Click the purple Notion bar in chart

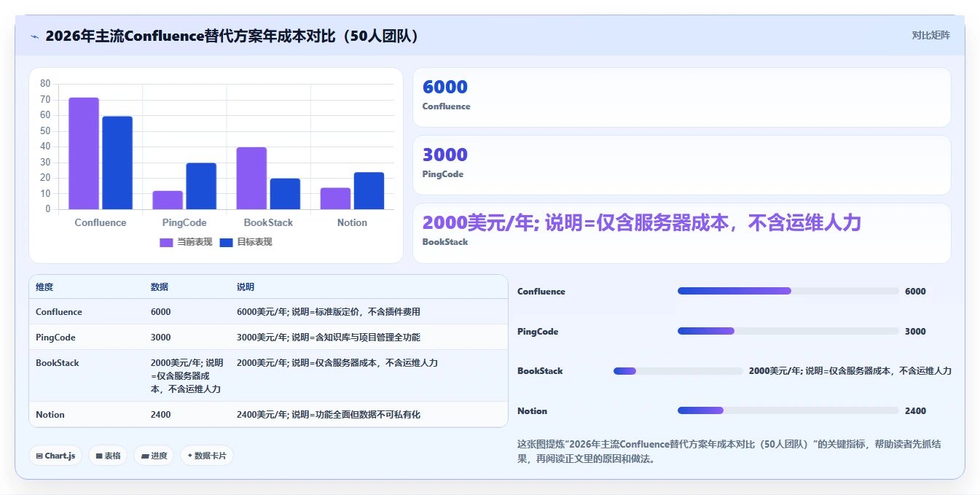tap(335, 198)
